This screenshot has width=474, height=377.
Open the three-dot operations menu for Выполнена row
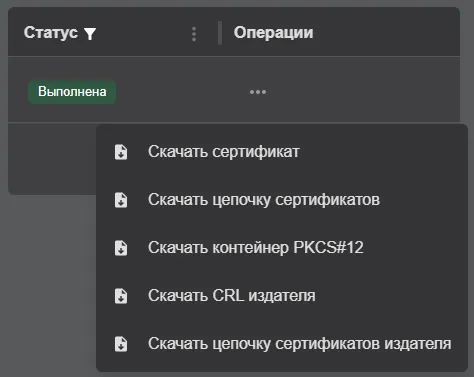pos(258,92)
